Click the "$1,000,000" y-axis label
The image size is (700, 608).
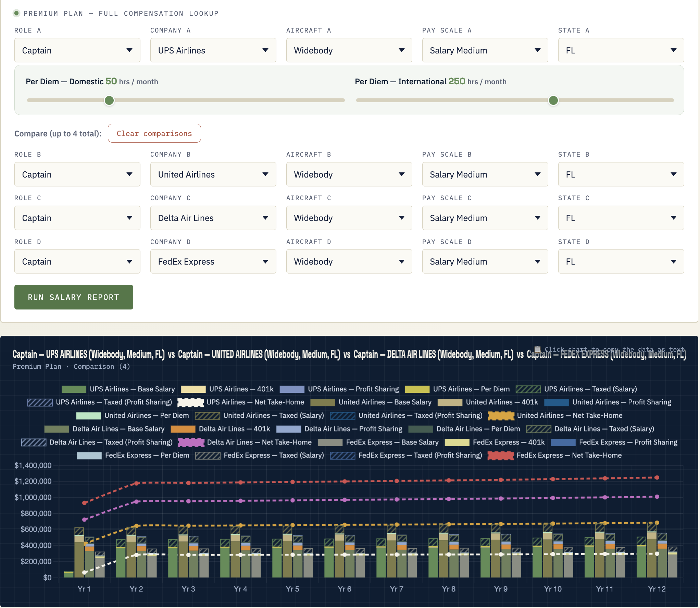click(33, 497)
